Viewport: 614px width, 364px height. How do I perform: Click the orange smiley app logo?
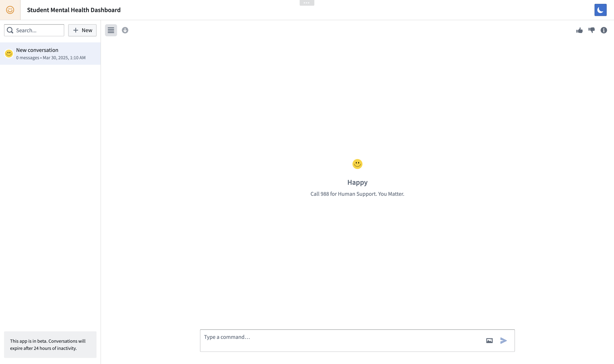[x=10, y=10]
